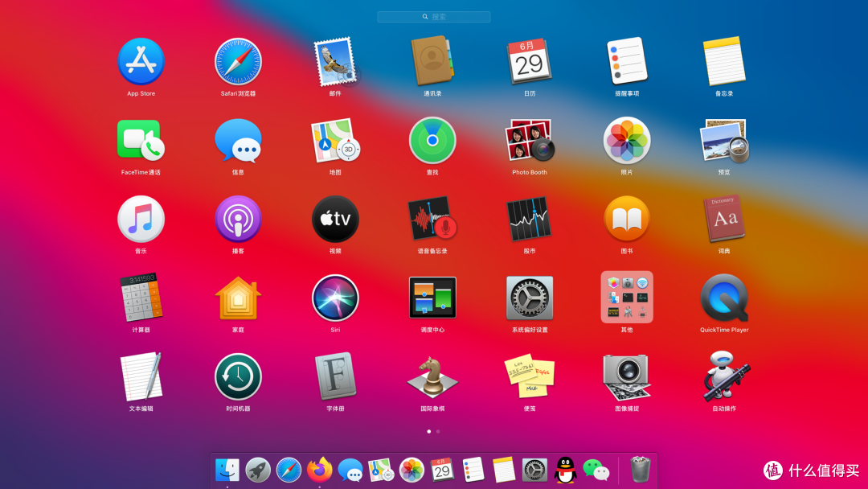Screen dimensions: 868x489
Task: Open 便笺 Stickies app
Action: click(529, 376)
